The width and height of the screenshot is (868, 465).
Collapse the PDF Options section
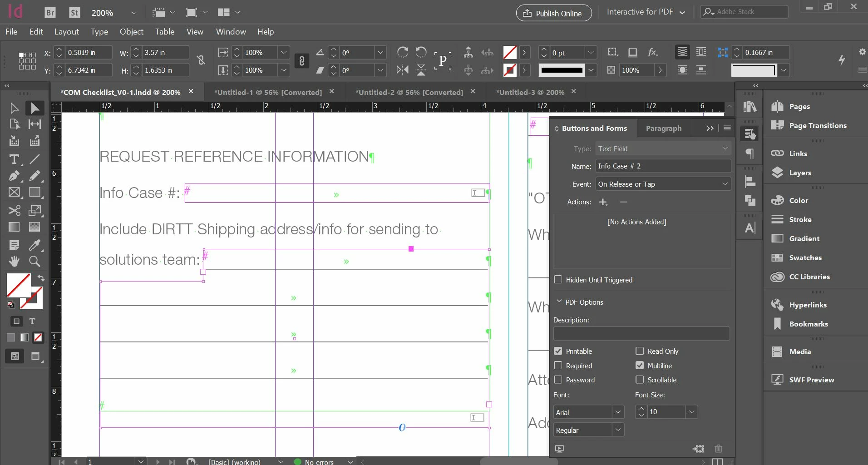pyautogui.click(x=559, y=302)
